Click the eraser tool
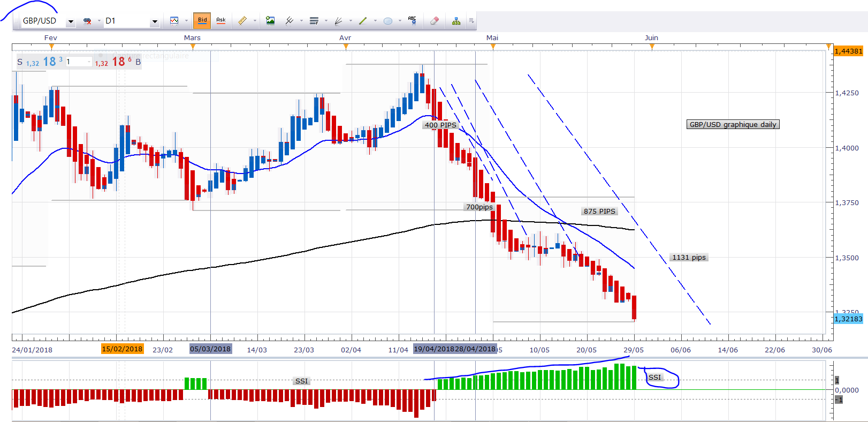 (434, 21)
